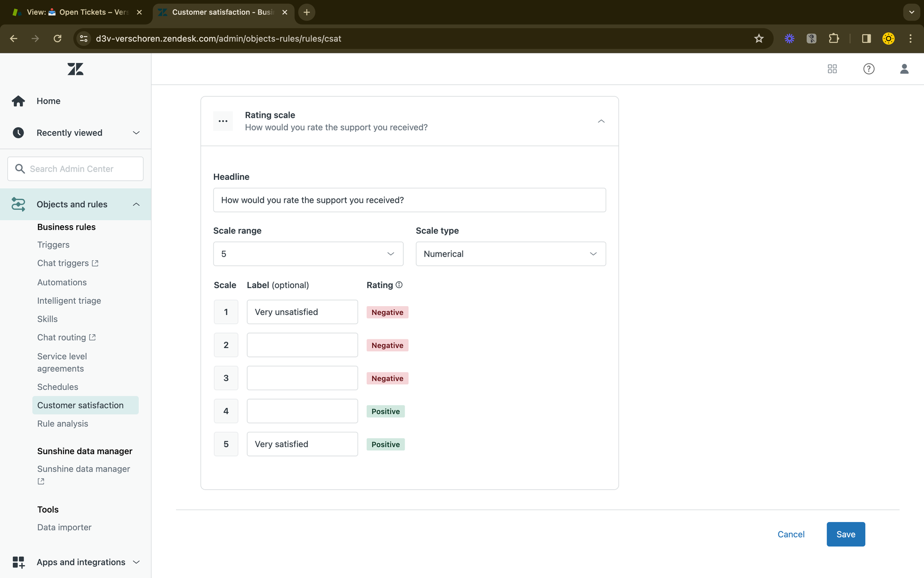Click the Rating info icon
This screenshot has width=924, height=578.
pyautogui.click(x=399, y=285)
